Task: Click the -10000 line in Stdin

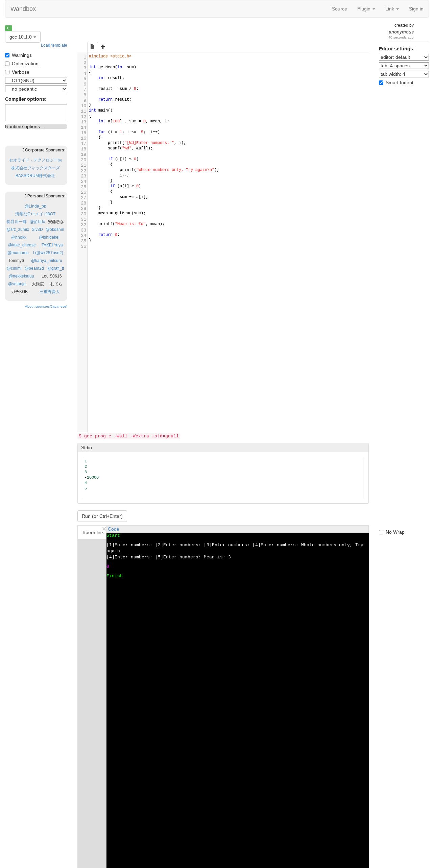Action: click(x=92, y=477)
